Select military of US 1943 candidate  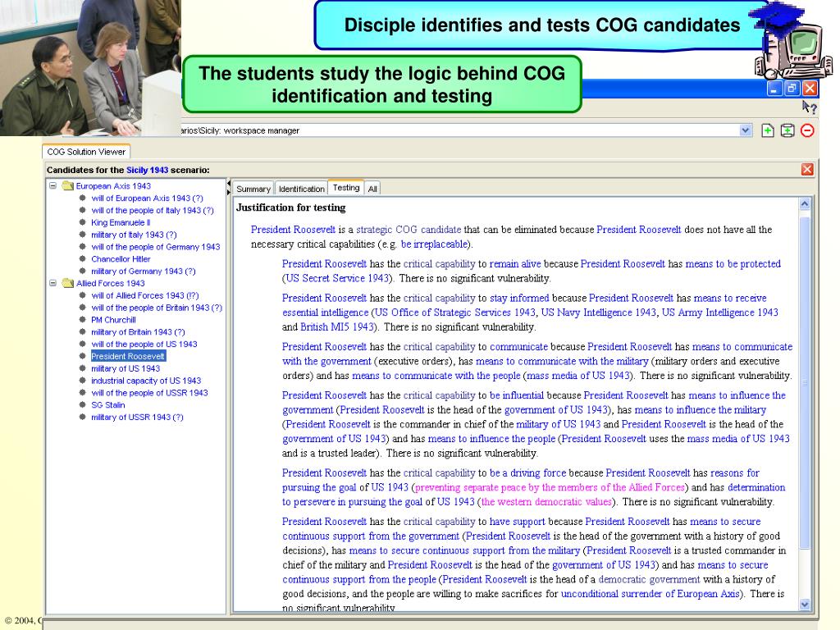pos(126,368)
